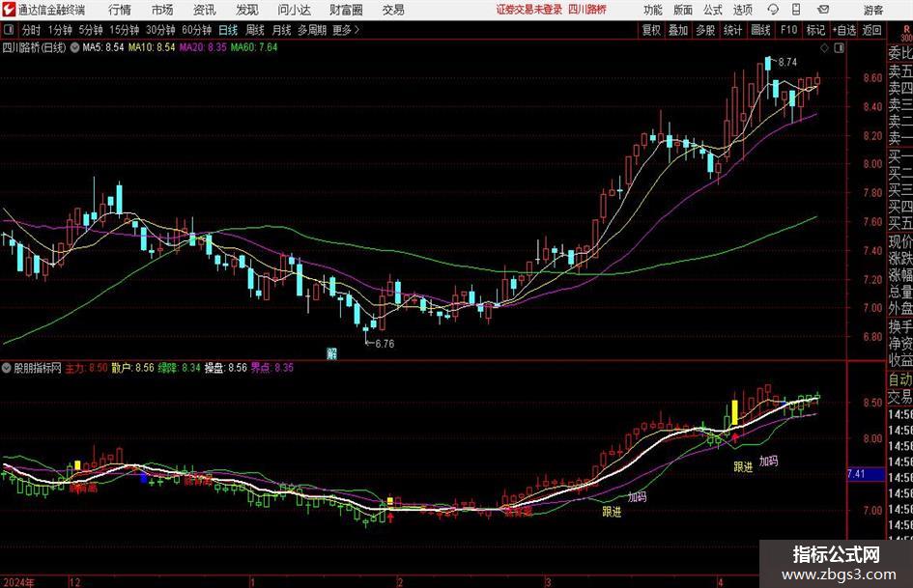Click the MA20: 8.35 label
This screenshot has width=913, height=588.
[x=203, y=47]
